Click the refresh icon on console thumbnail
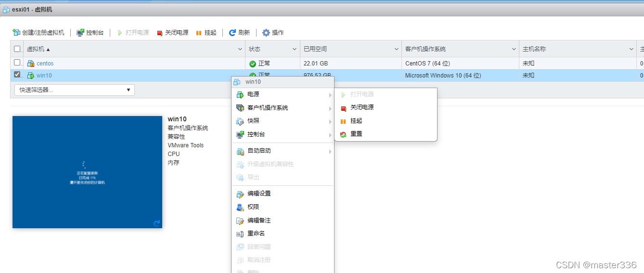This screenshot has width=644, height=273. (x=156, y=223)
